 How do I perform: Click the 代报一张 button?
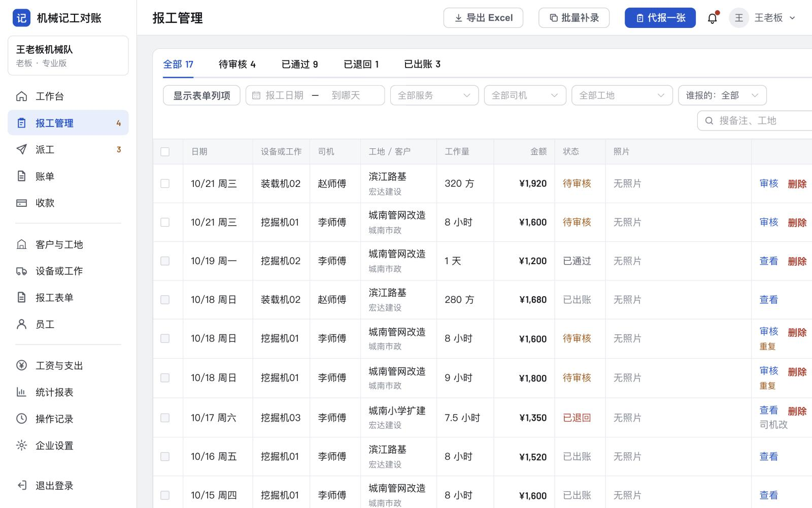660,18
